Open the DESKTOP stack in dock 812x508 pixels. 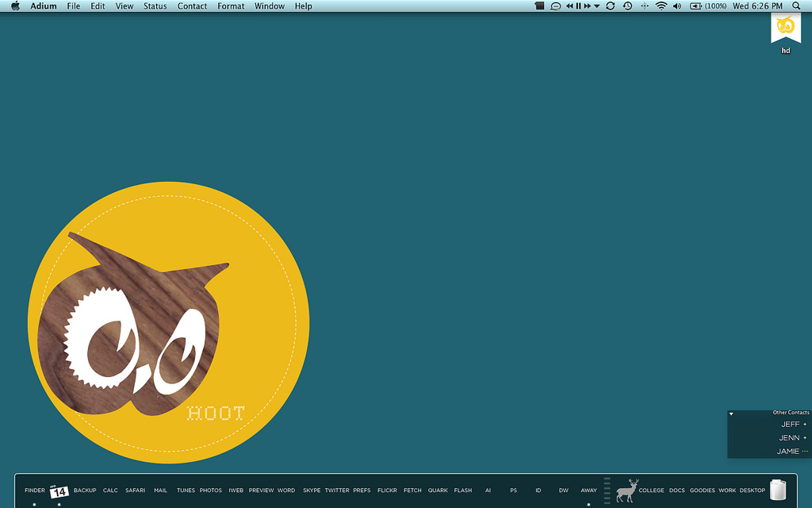tap(753, 491)
